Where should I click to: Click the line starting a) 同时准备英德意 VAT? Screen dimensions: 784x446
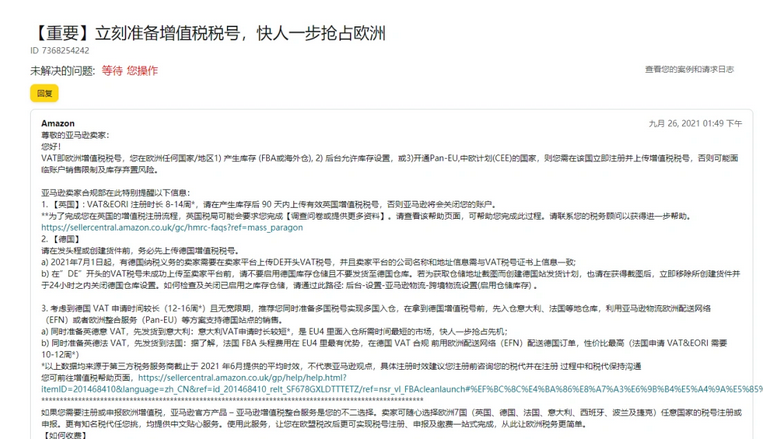point(274,332)
